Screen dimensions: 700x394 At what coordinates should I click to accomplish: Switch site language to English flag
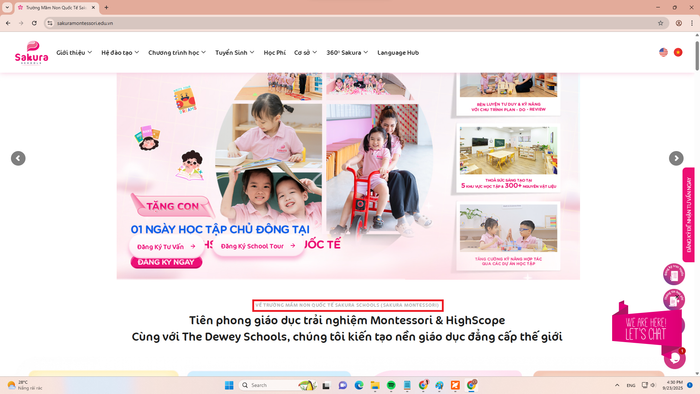click(663, 52)
